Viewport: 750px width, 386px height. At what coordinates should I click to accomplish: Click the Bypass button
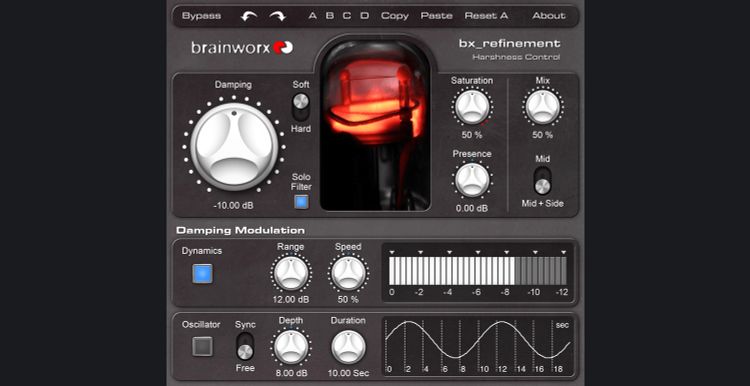coord(201,16)
